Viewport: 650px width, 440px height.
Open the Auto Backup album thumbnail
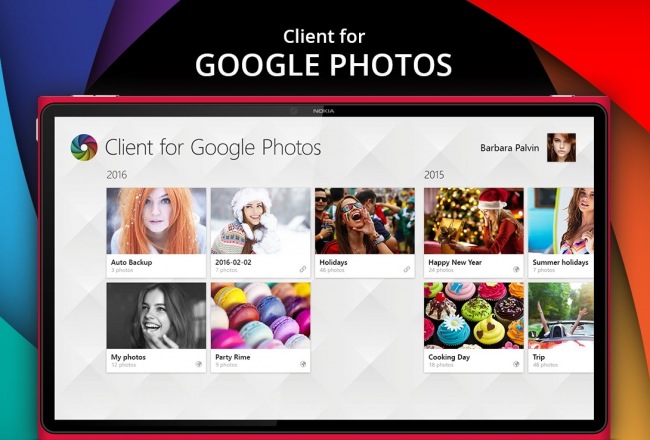click(156, 221)
